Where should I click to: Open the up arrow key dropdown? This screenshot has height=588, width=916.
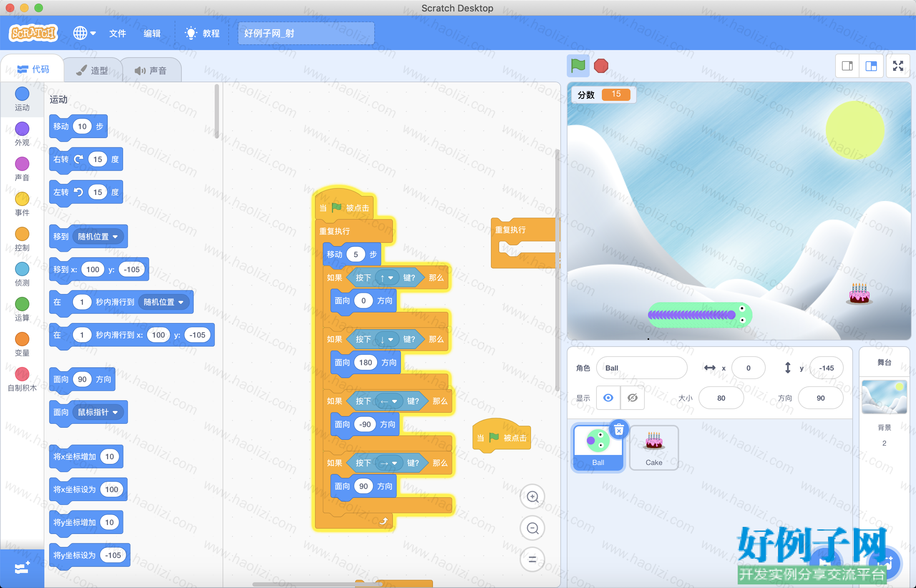point(387,278)
